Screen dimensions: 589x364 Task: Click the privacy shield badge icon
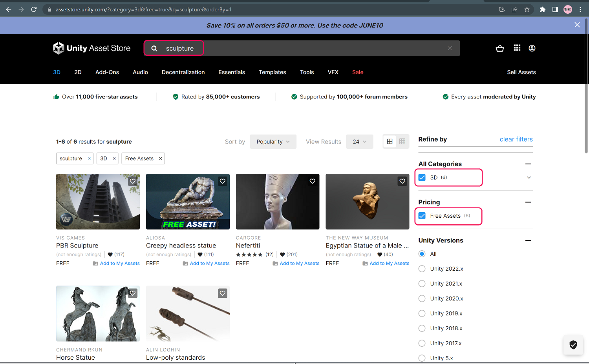tap(573, 345)
